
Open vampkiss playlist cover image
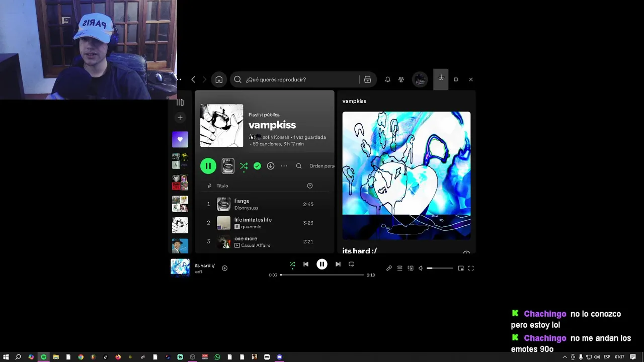221,126
